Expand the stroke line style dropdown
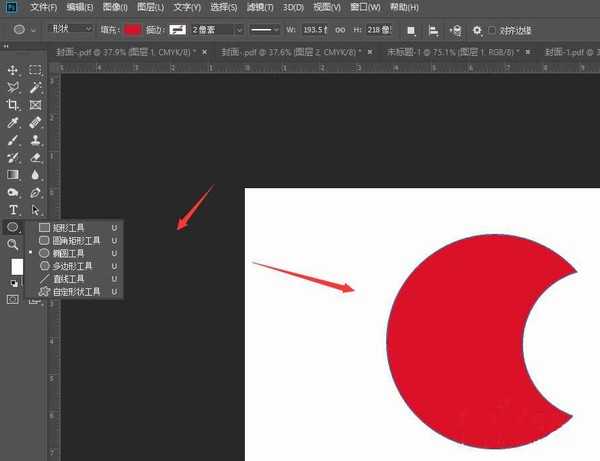Screen dimensions: 600x461 (263, 30)
